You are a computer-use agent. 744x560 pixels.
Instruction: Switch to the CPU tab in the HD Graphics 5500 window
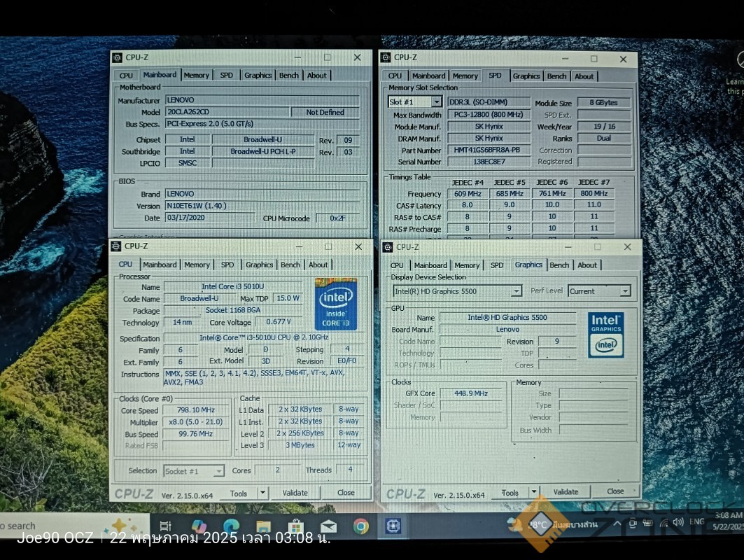tap(397, 265)
